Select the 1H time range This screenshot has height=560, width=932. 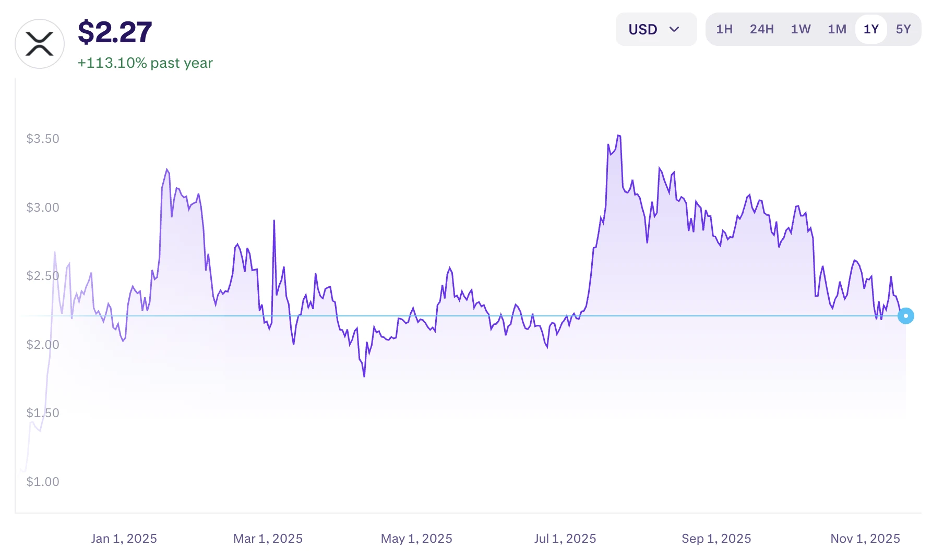pos(724,29)
